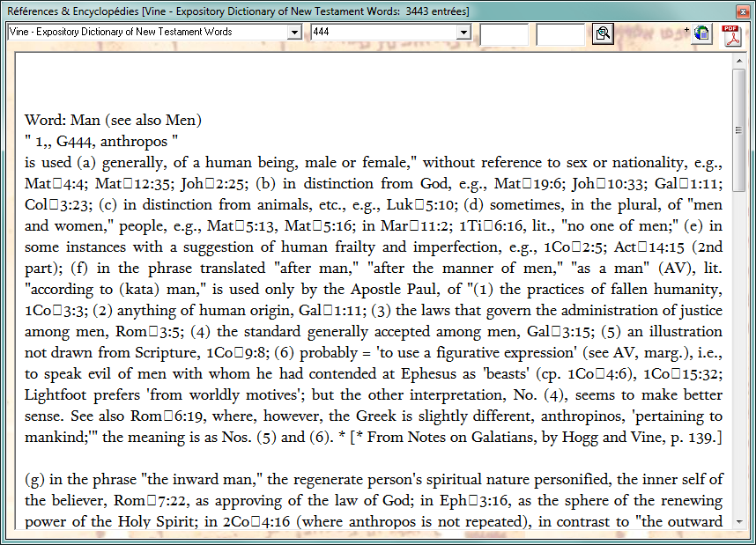
Task: Click the reference Rom 6:19
Action: tap(167, 416)
